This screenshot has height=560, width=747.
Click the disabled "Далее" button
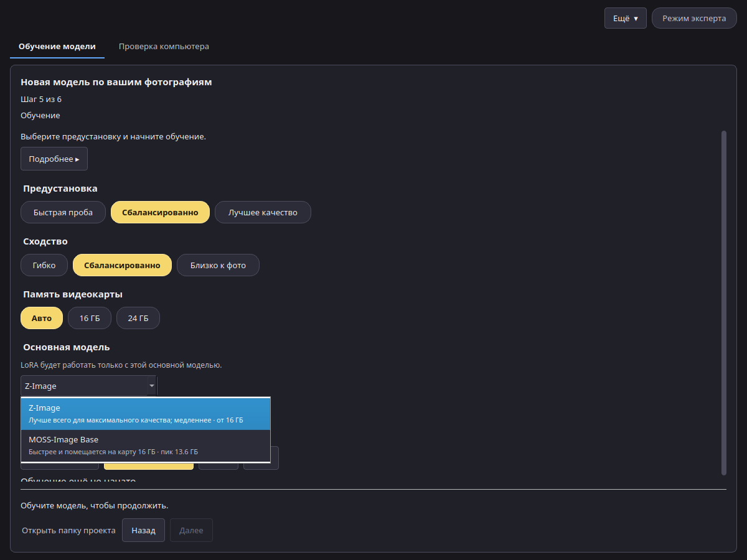click(x=191, y=530)
